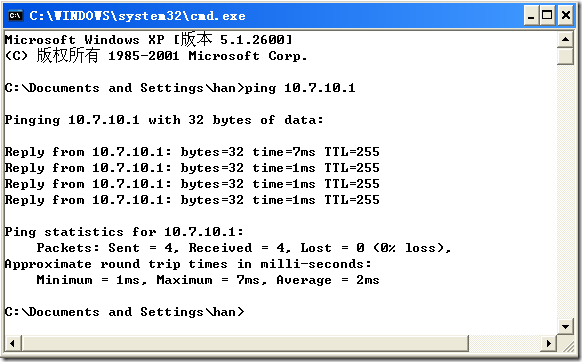Open the cmd.exe system menu icon
The height and width of the screenshot is (362, 582).
click(16, 16)
